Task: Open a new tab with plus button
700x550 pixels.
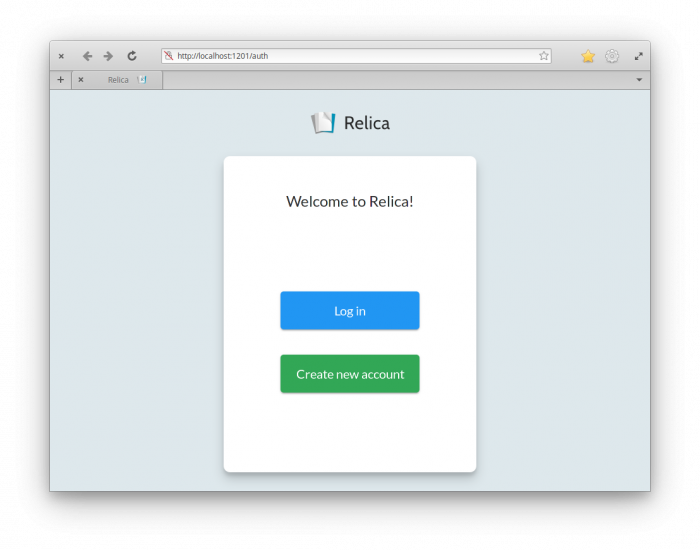Action: click(60, 80)
